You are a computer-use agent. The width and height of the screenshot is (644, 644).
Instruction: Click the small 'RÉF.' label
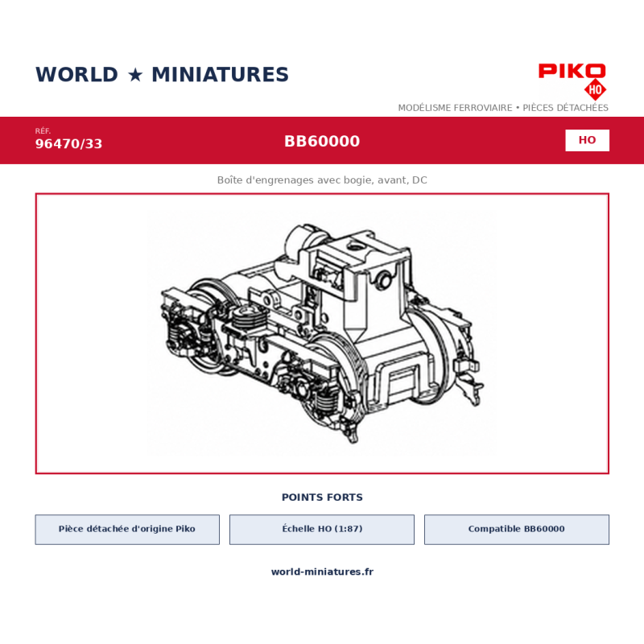point(43,131)
